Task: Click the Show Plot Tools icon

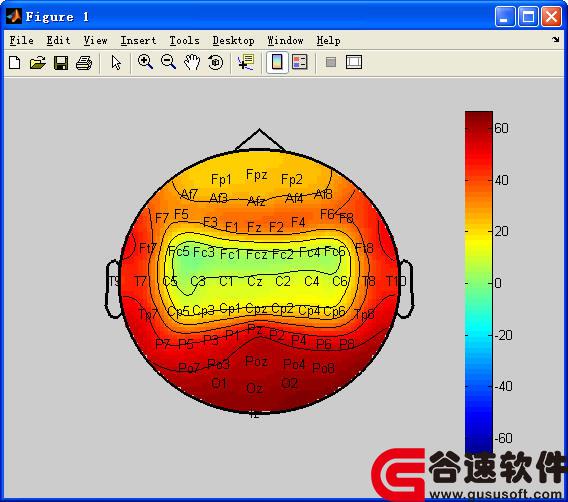Action: tap(354, 62)
